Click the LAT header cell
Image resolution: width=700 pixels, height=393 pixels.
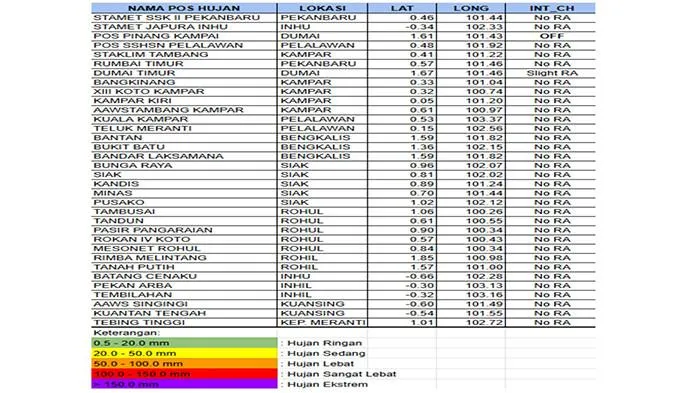coord(402,8)
